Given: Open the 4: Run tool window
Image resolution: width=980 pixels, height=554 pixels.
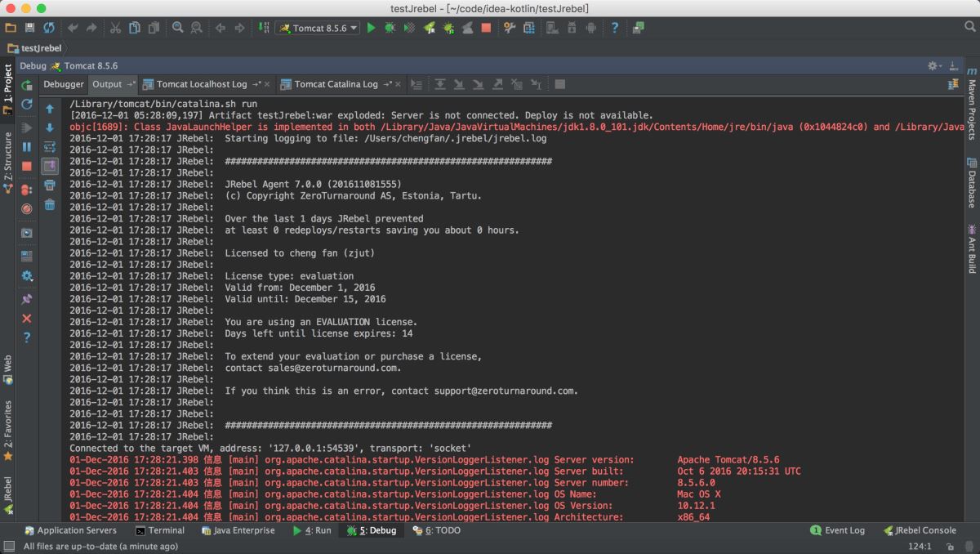Looking at the screenshot, I should (311, 530).
